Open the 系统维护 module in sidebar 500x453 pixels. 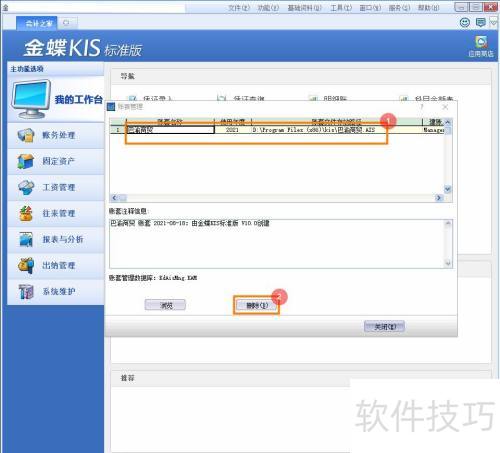tap(55, 292)
